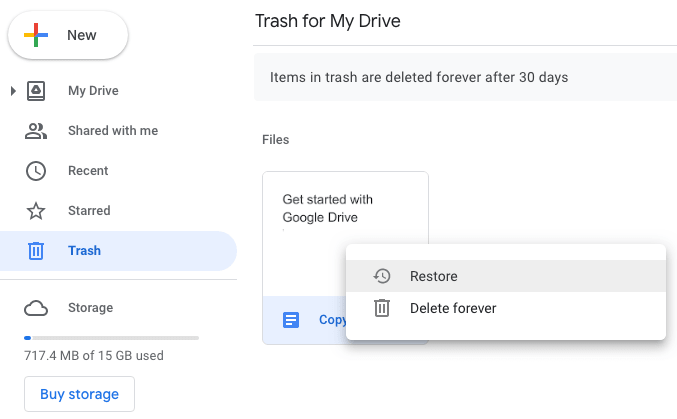Click the Restore clock-arrow icon in menu
Viewport: 677px width, 419px height.
(x=381, y=277)
